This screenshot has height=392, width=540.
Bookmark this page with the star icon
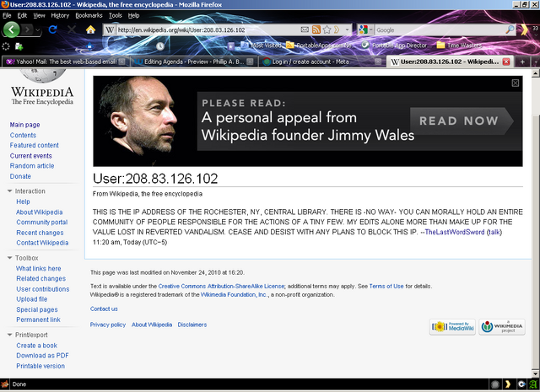pyautogui.click(x=327, y=30)
